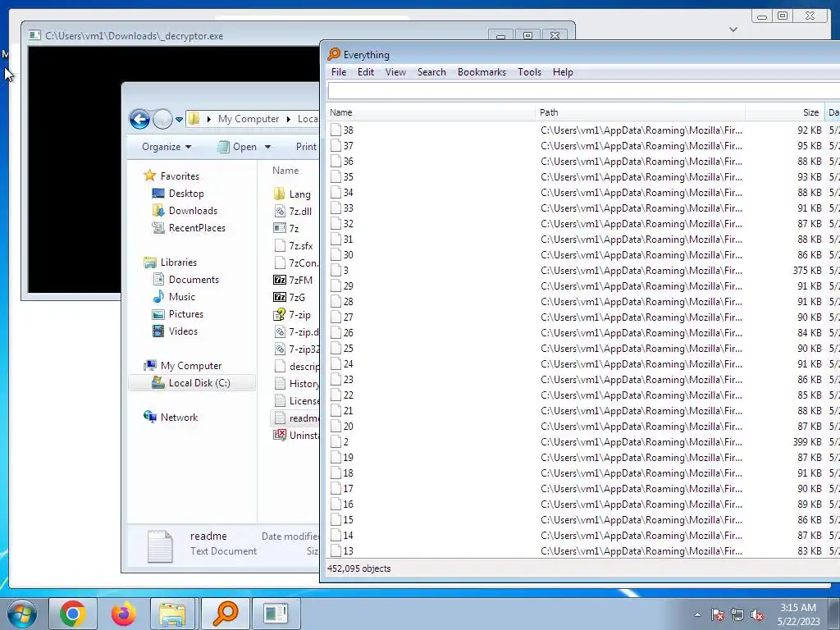Viewport: 840px width, 630px height.
Task: Select the file named 2 sized 399 KB
Action: [x=345, y=442]
